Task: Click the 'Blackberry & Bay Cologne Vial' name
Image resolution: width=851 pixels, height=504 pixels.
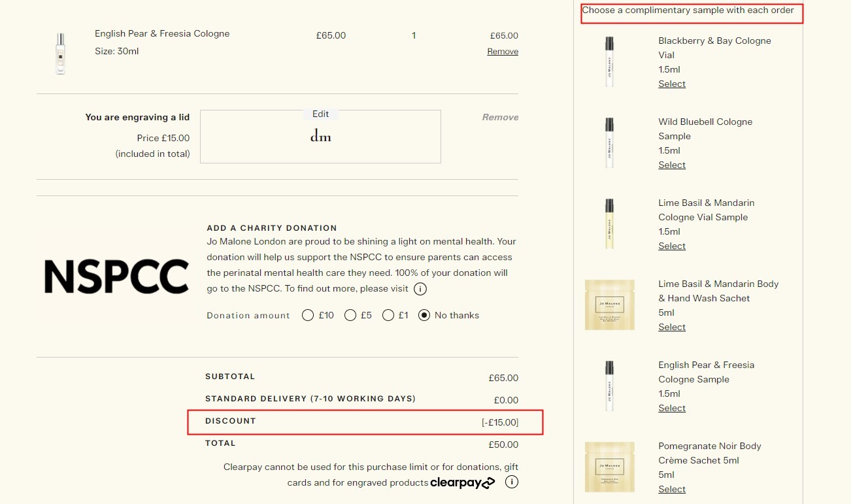Action: pyautogui.click(x=715, y=48)
